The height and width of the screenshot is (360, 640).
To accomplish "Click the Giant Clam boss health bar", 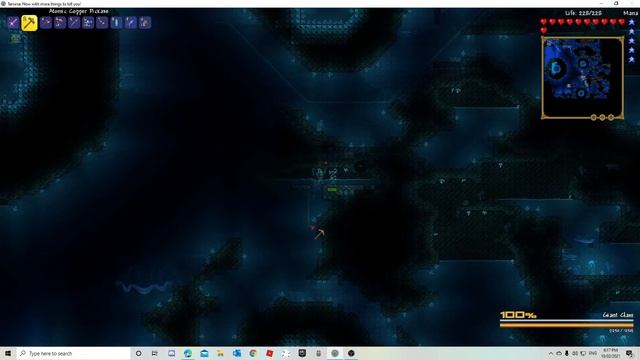I will (567, 325).
